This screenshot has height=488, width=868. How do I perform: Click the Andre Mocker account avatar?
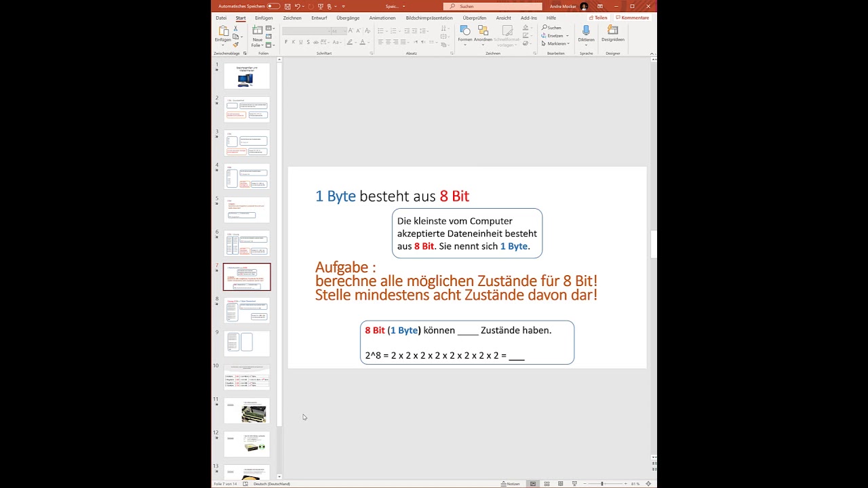coord(584,6)
